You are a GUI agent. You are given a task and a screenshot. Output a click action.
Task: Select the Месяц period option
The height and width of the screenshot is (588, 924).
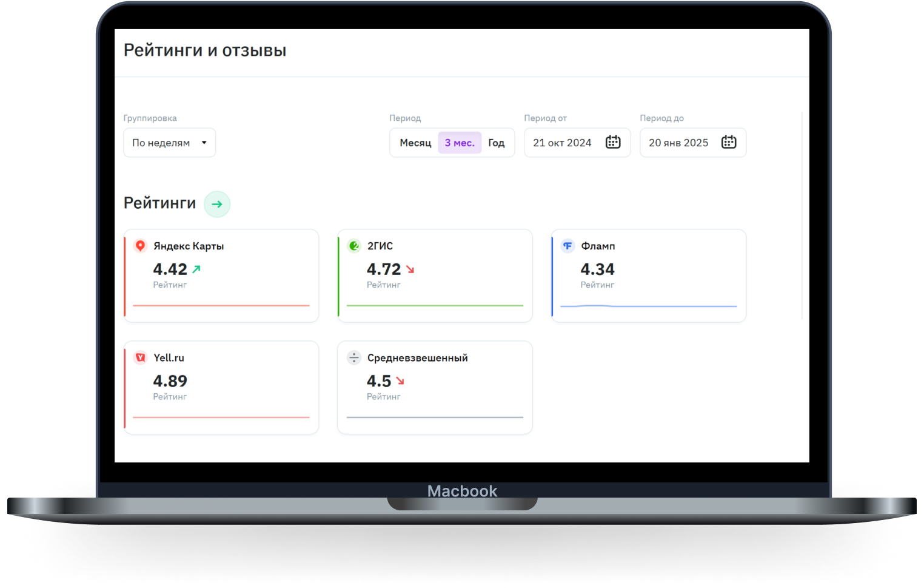point(415,143)
